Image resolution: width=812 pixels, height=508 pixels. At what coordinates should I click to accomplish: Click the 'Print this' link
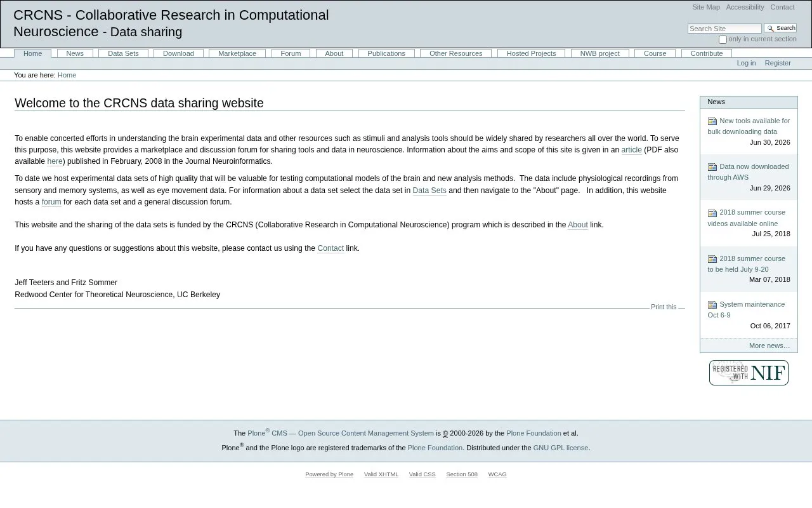pos(664,307)
